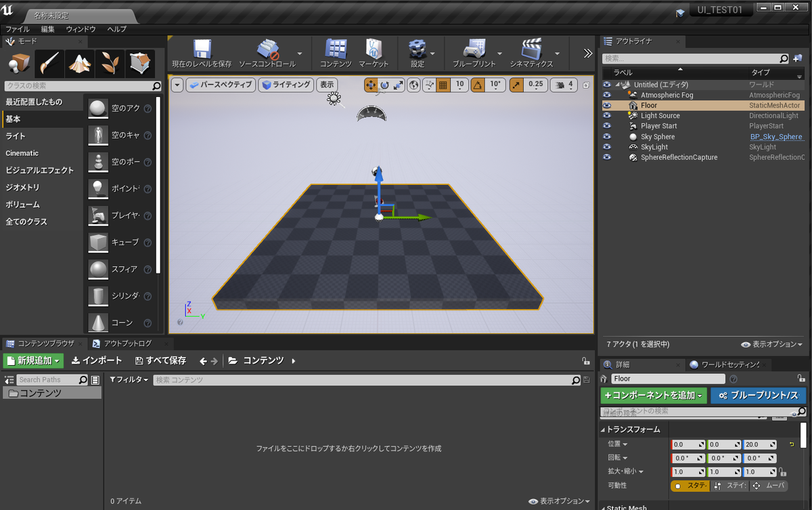
Task: Open the File menu
Action: [x=18, y=30]
